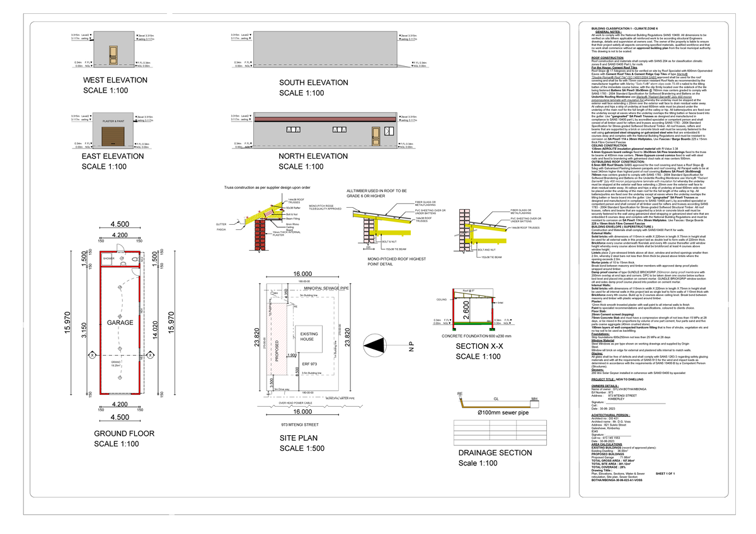Click the ACHITECTHURAL PERSON heading

(610, 416)
